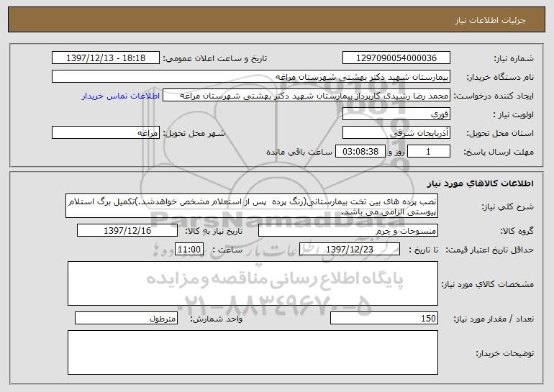The width and height of the screenshot is (554, 392).
Task: Click the unit of measure field مترطول
Action: tap(126, 318)
